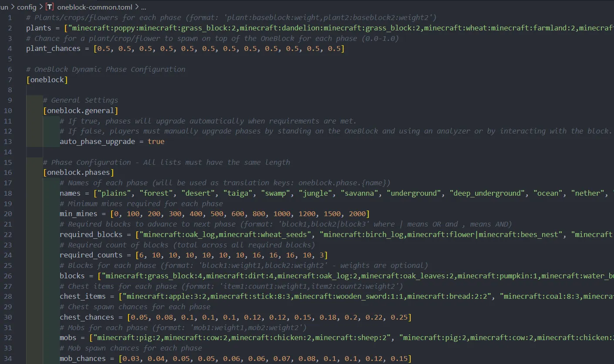Click the "# Phase Configuration" comment on line 15
Viewport: 614px width, 364px height.
pyautogui.click(x=166, y=162)
